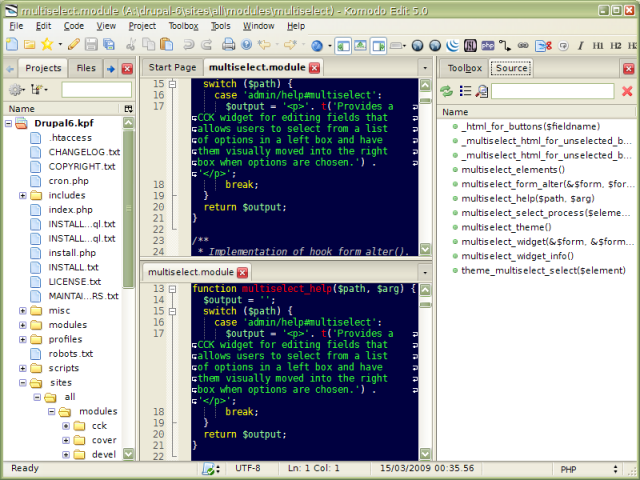
Task: Click the project filter input field
Action: pos(97,89)
